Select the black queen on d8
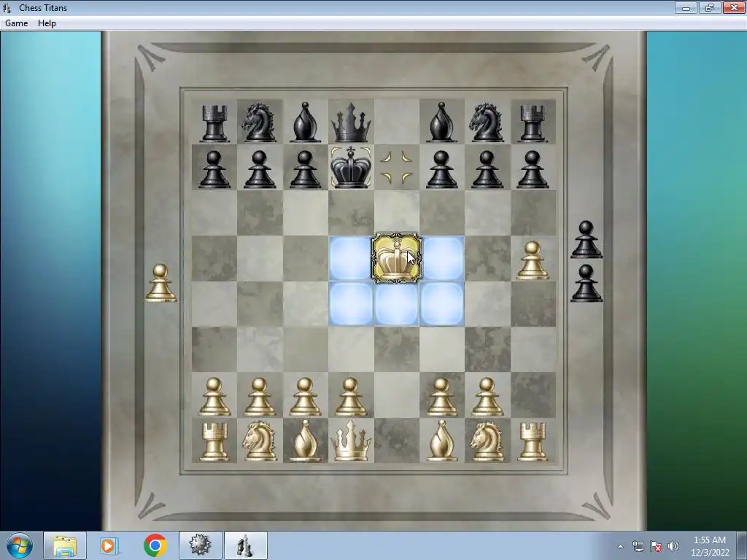Screen dimensions: 747x560 [x=351, y=122]
